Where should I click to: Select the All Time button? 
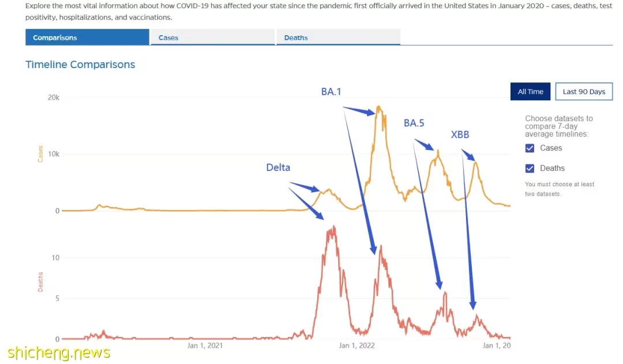point(531,91)
